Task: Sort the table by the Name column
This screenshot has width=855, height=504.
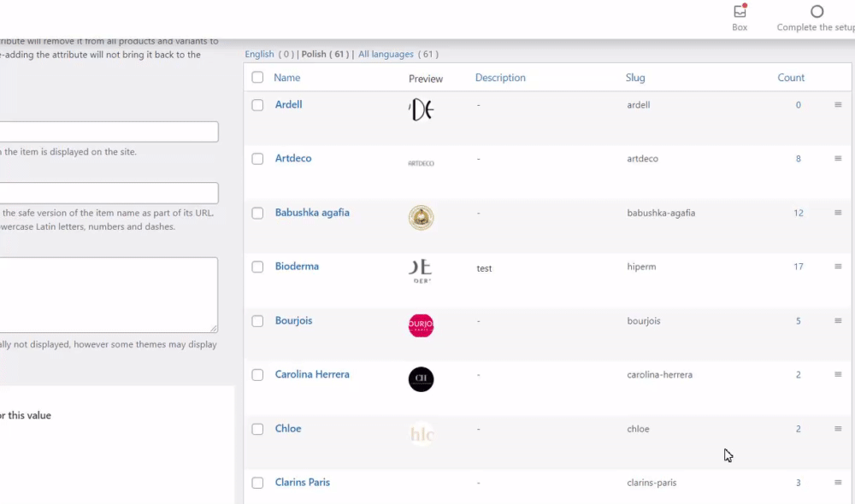Action: pos(286,78)
